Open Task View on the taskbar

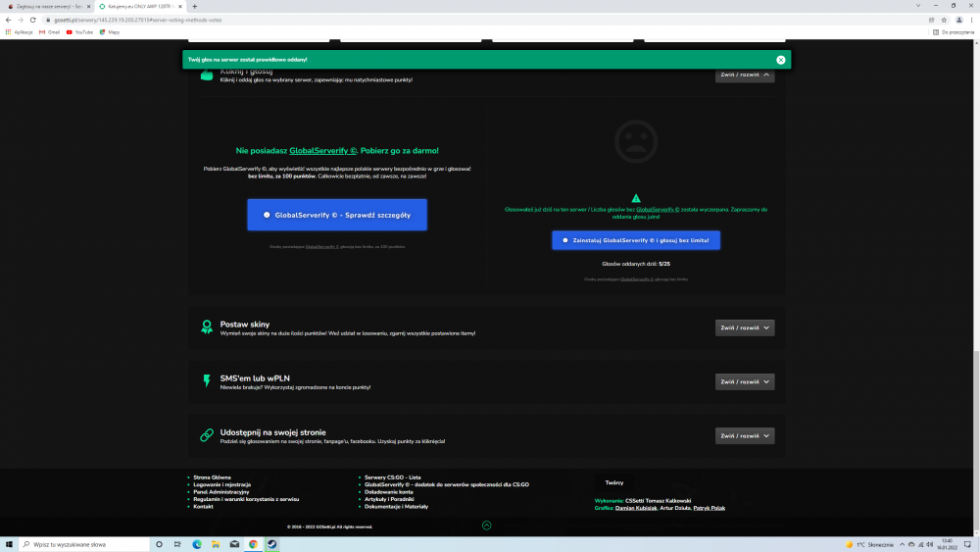177,544
